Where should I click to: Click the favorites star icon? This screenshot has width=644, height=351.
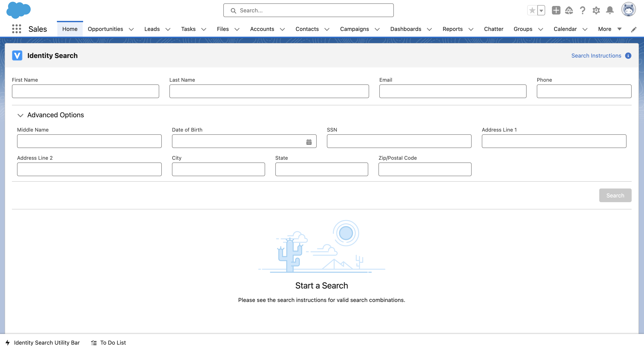click(x=532, y=10)
